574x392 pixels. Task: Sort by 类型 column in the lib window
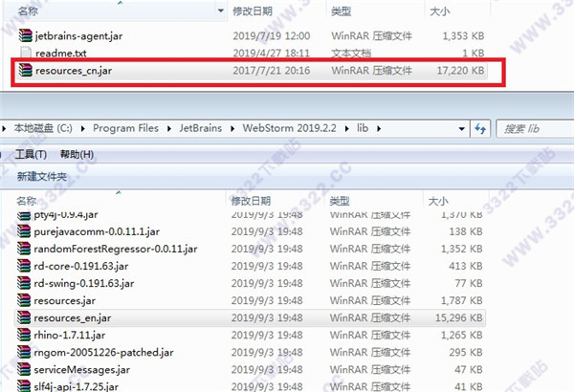tap(340, 201)
